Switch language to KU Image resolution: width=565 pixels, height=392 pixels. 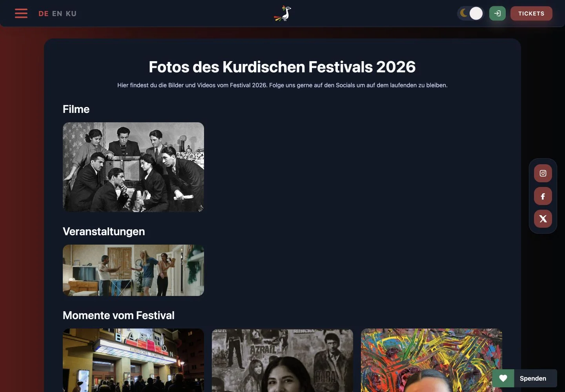click(x=71, y=14)
